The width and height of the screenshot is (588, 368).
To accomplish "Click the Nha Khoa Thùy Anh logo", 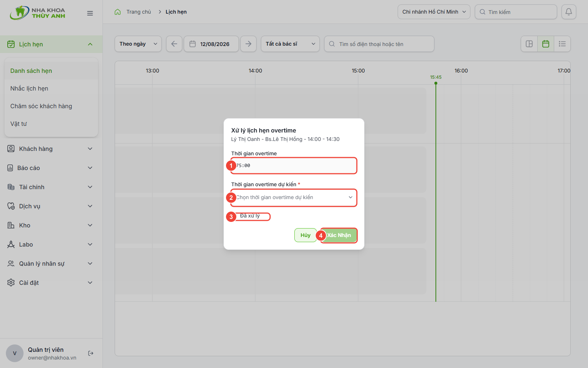I will point(37,13).
